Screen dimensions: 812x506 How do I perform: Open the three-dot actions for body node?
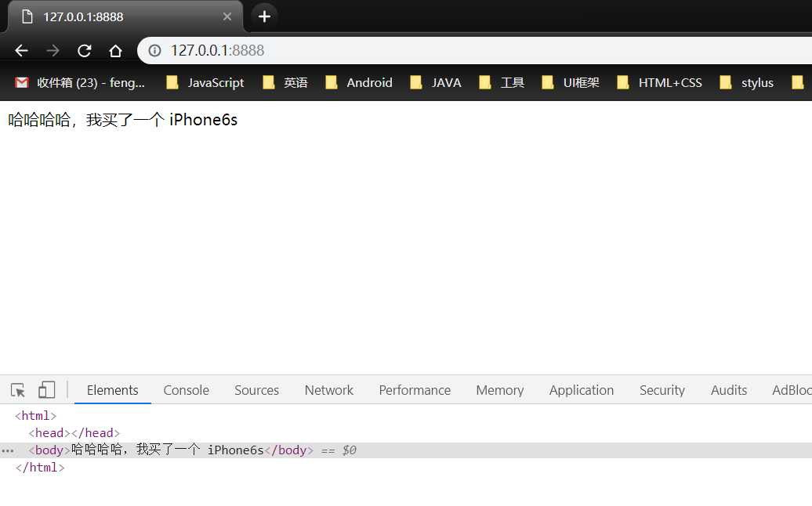point(7,450)
